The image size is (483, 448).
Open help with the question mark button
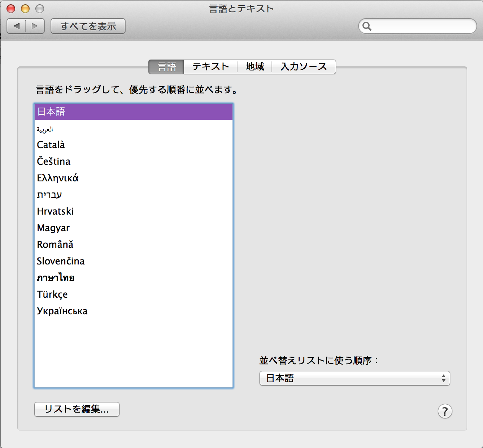[445, 411]
